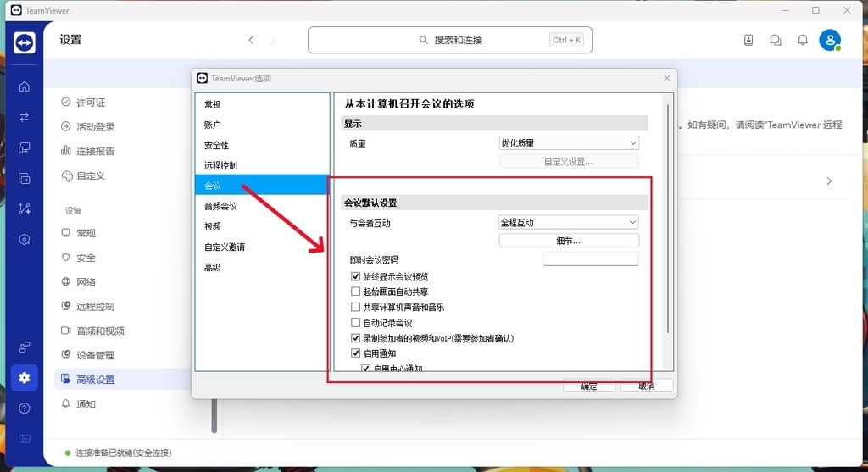
Task: Open the chat bubbles icon in the header
Action: pos(776,40)
